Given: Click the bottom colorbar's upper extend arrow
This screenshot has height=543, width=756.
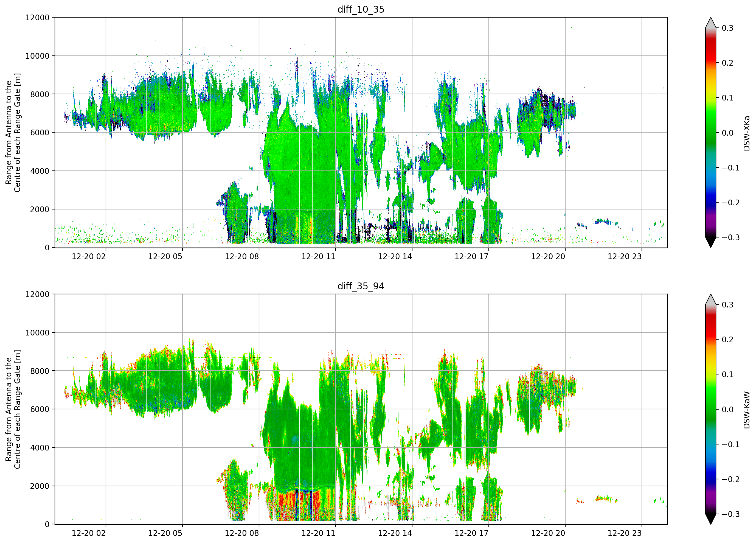Looking at the screenshot, I should tap(711, 300).
